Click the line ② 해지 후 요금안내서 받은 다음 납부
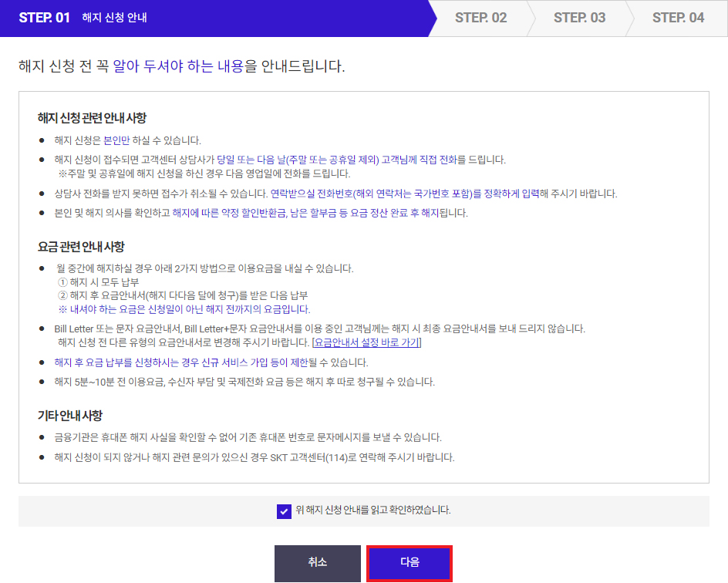Screen dimensions: 728x583 pos(183,295)
